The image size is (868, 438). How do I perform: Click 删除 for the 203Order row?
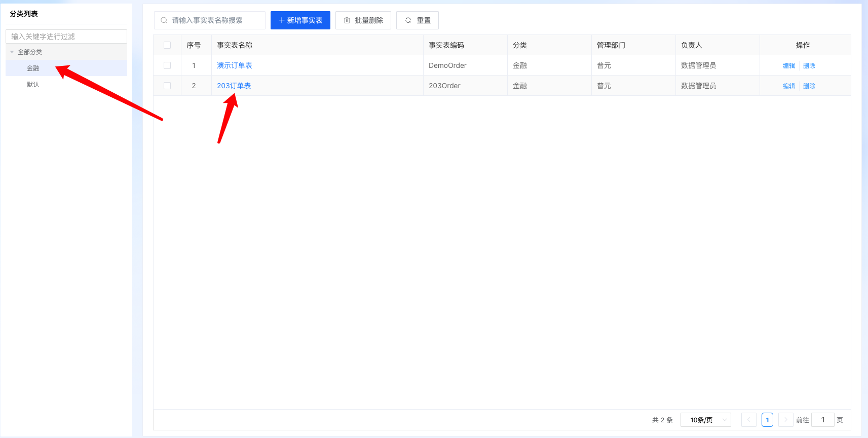coord(809,86)
